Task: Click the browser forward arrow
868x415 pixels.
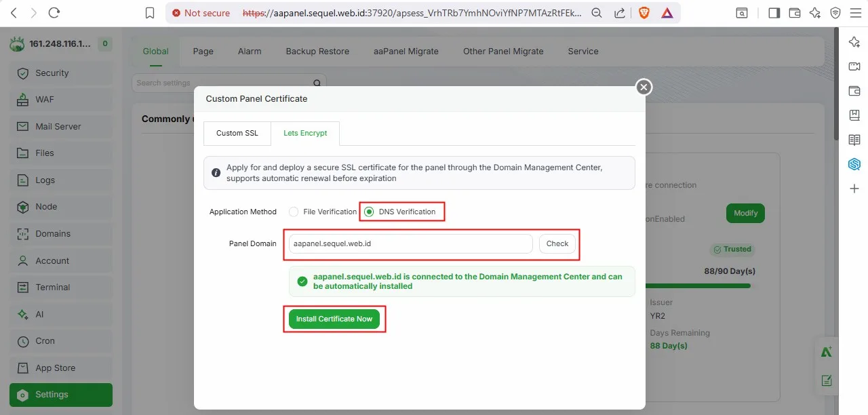Action: 34,13
